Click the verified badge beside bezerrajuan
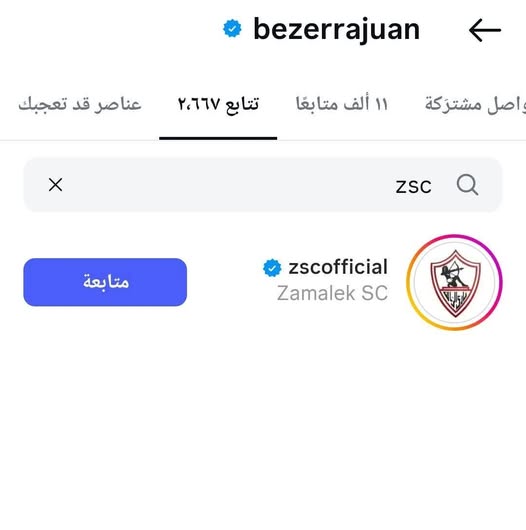526x530 pixels. 232,29
